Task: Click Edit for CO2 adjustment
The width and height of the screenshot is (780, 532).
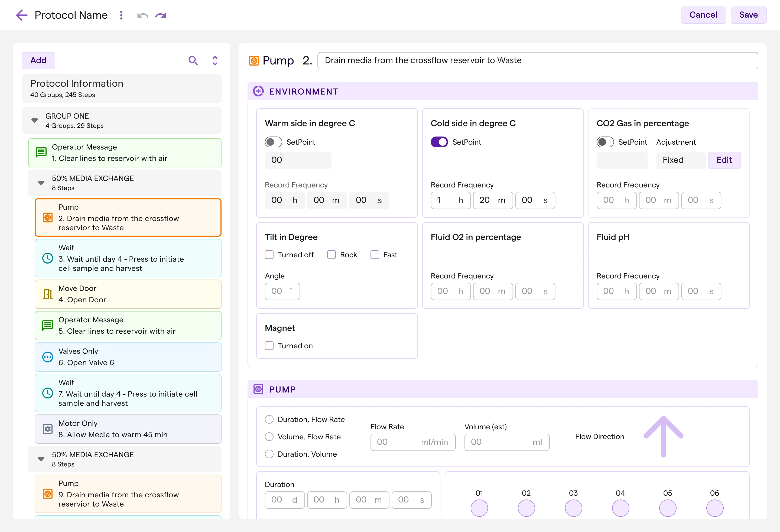Action: point(724,160)
